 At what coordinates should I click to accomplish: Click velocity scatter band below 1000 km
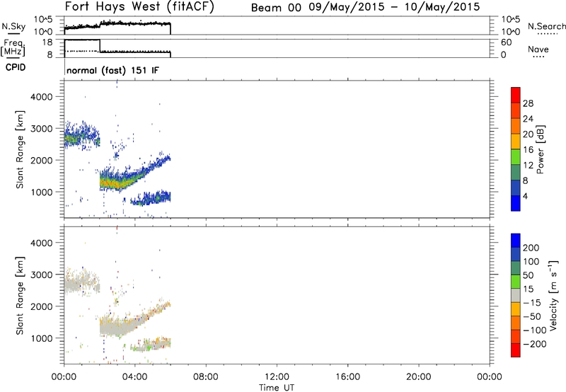(x=150, y=345)
